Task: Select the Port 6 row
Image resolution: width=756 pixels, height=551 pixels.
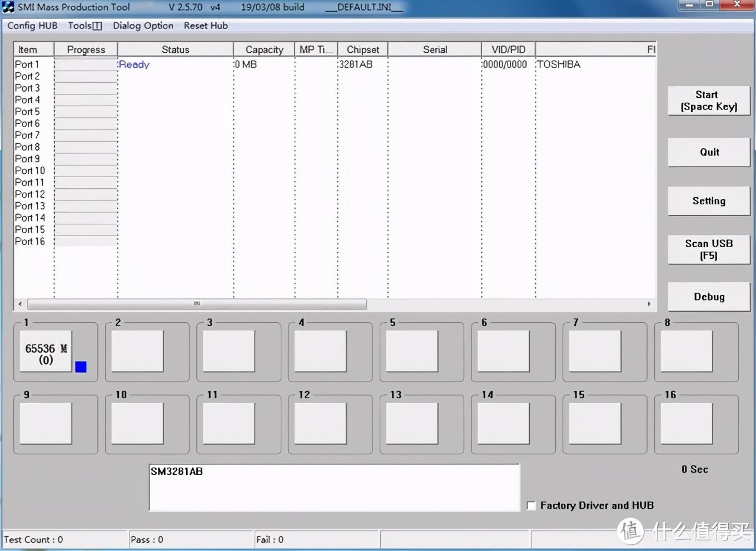Action: tap(27, 123)
